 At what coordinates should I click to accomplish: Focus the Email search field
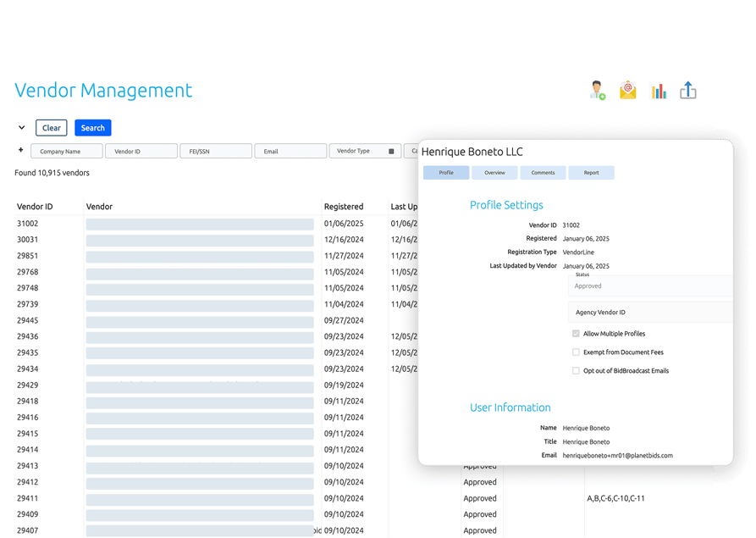(290, 151)
